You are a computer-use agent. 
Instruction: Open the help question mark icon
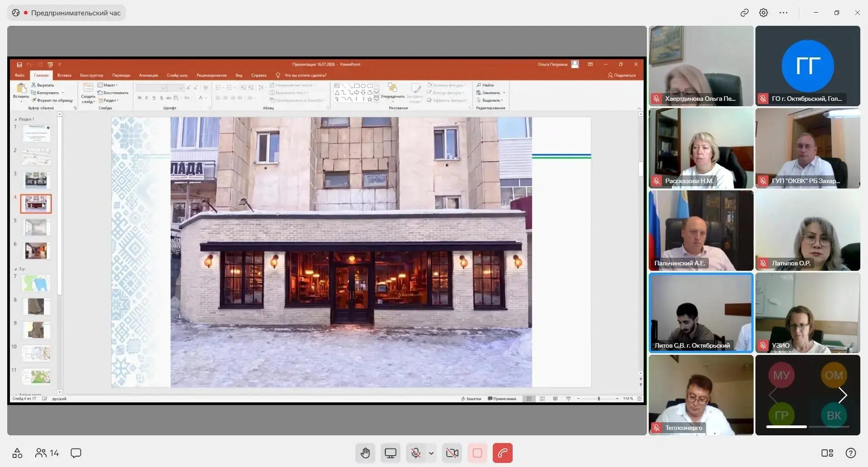click(x=850, y=453)
